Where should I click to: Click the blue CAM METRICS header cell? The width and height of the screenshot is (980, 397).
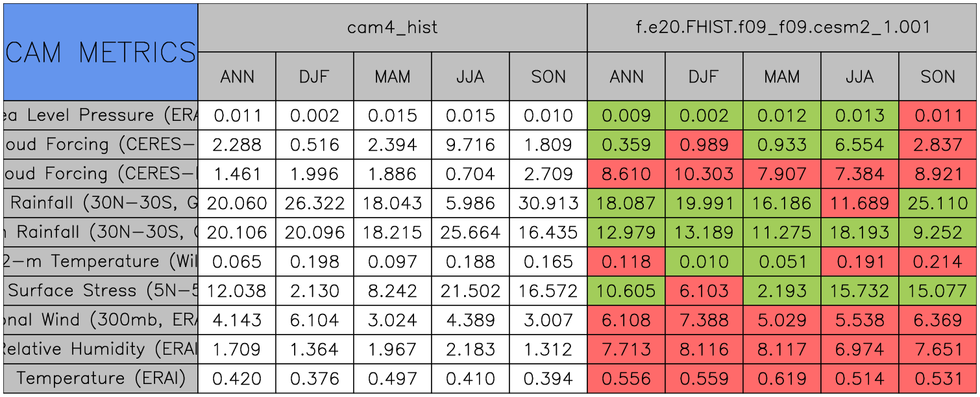[x=101, y=52]
